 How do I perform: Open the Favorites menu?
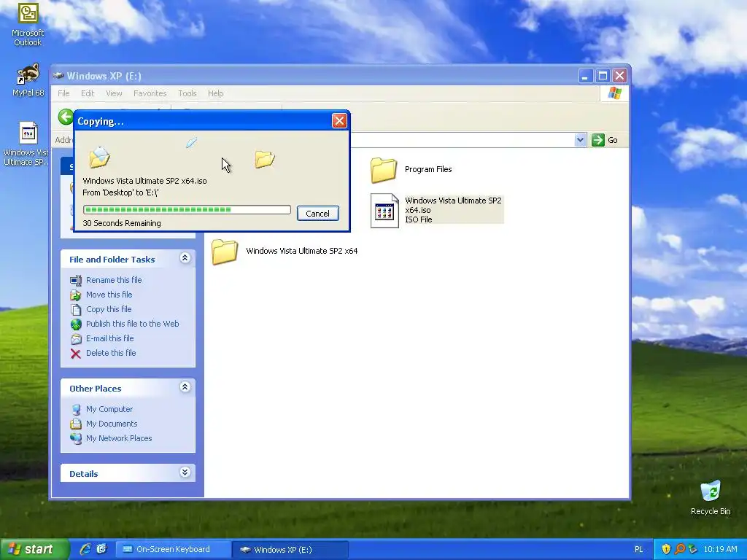[150, 93]
